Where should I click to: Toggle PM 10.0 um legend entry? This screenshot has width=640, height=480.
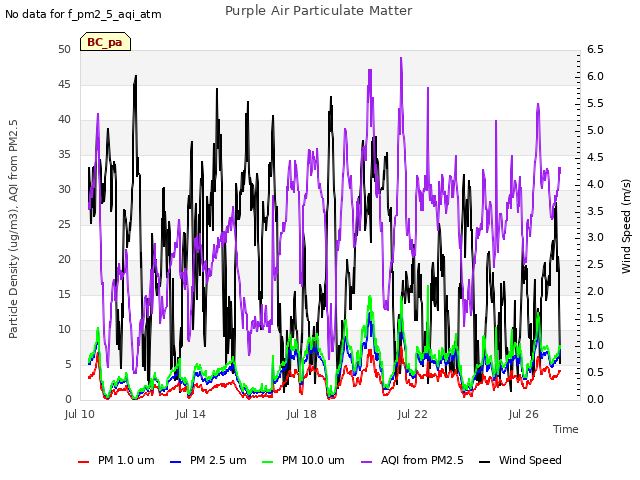click(303, 460)
